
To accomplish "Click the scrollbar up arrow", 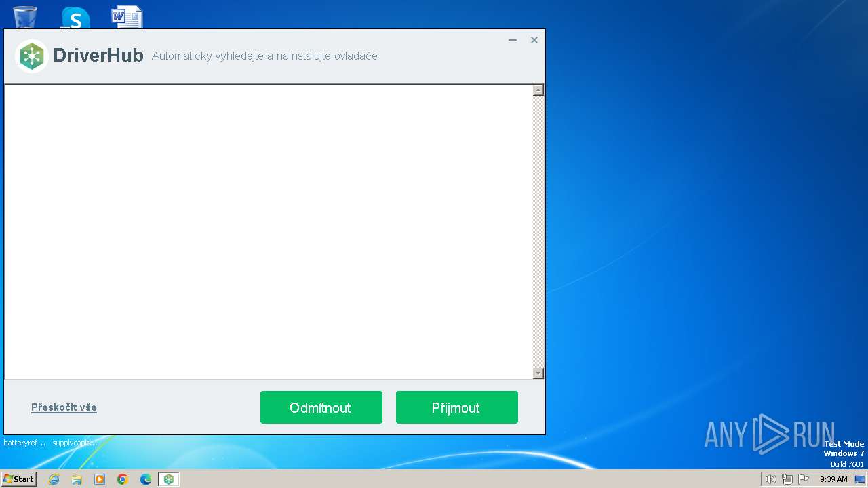I will [x=538, y=90].
